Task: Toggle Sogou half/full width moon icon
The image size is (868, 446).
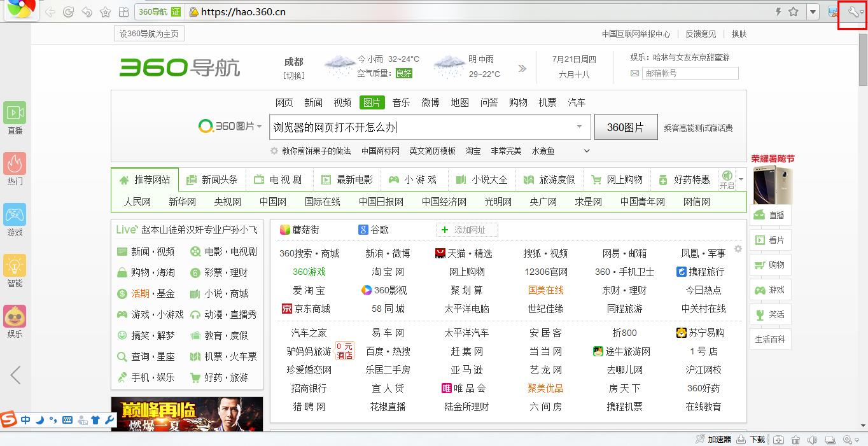Action: point(39,420)
